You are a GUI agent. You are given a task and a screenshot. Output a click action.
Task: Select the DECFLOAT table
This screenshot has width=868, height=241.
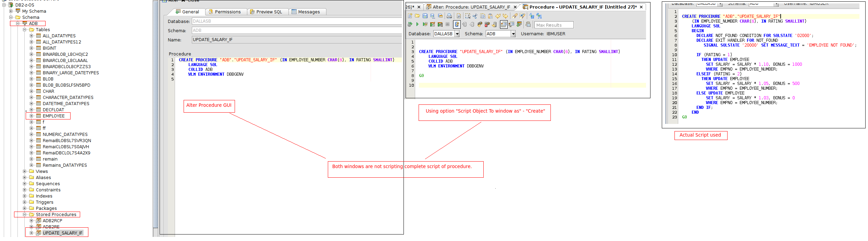[x=53, y=110]
